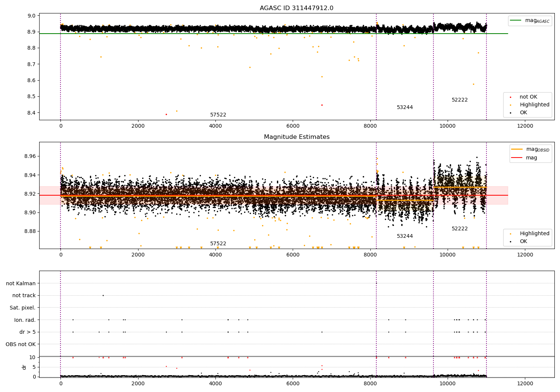Click the '8.94' y-axis tick label
560x392 pixels.
click(x=30, y=175)
